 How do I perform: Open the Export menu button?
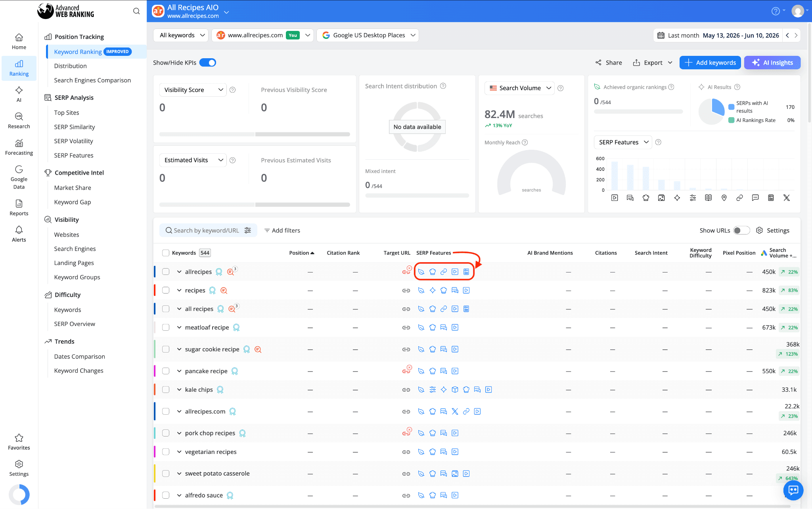pos(653,63)
